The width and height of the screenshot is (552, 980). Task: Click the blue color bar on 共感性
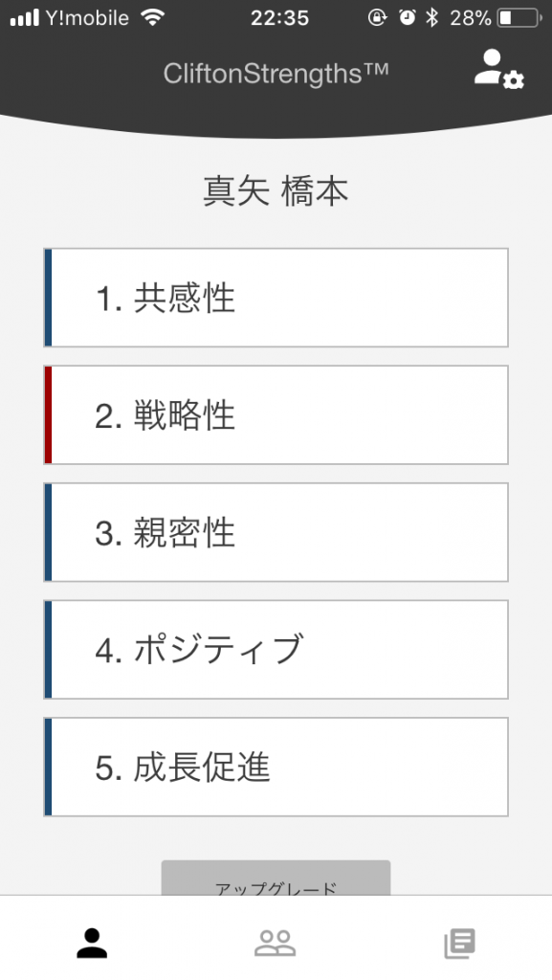point(48,298)
